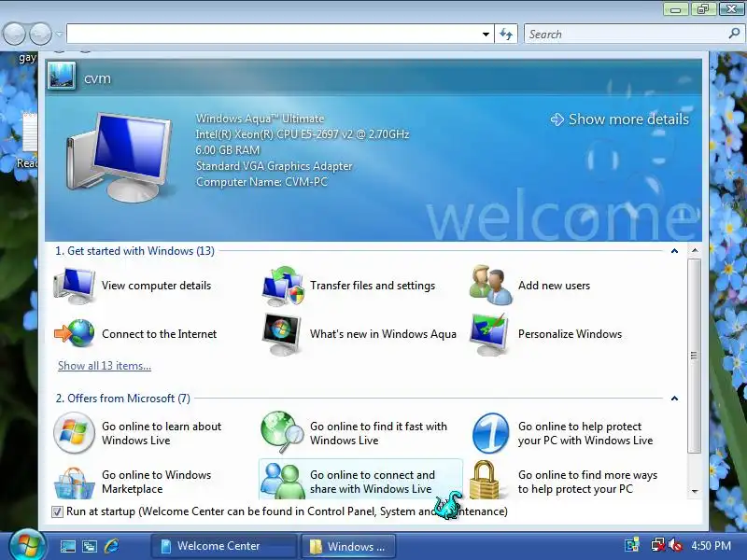747x560 pixels.
Task: Click the large computer image in banner
Action: point(120,157)
